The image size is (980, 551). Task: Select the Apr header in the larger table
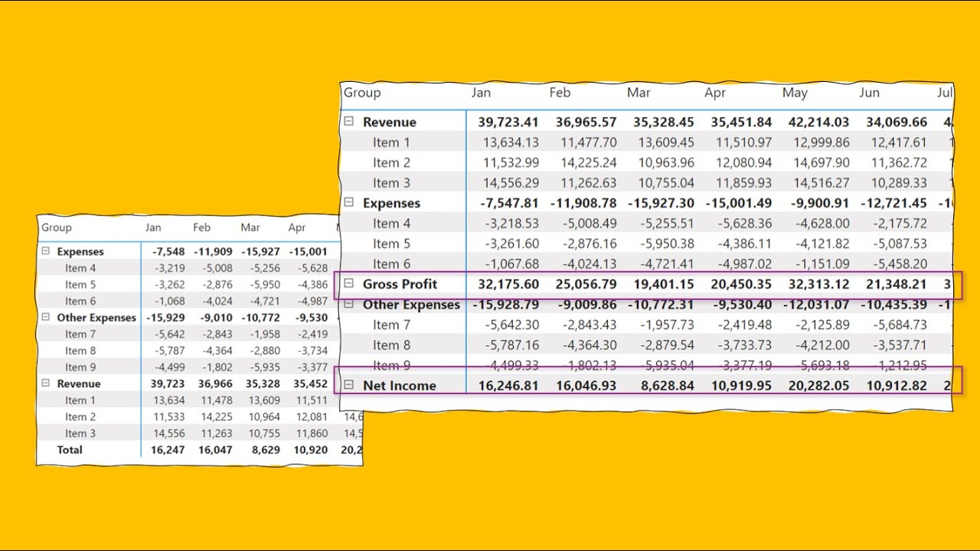715,93
